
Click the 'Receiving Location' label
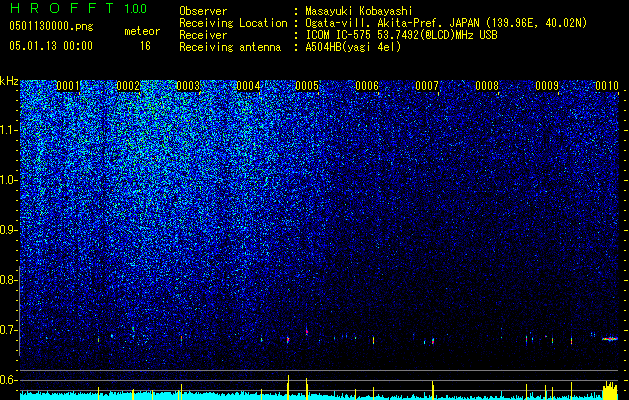click(233, 23)
